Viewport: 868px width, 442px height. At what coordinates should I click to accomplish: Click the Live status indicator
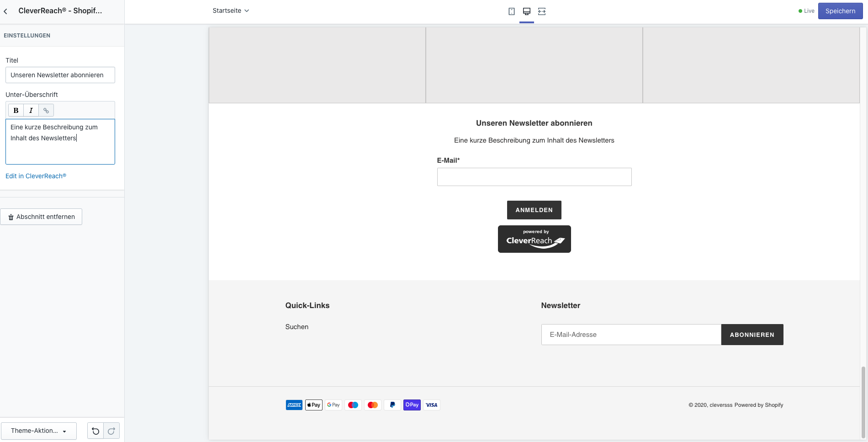tap(806, 11)
